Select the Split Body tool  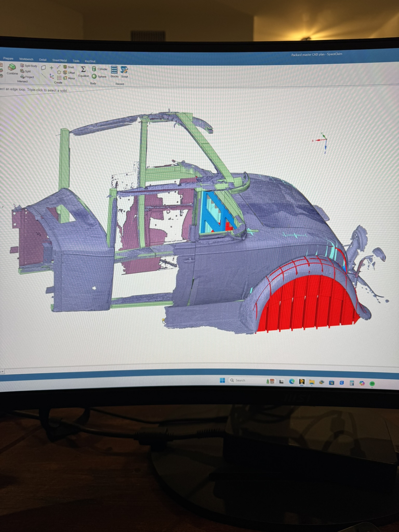coord(29,66)
